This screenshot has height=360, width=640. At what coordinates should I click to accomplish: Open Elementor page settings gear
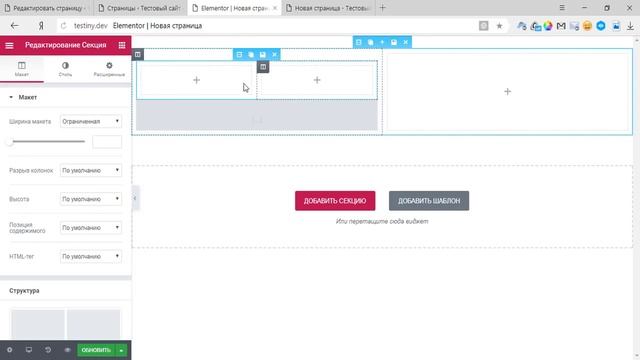[x=9, y=350]
